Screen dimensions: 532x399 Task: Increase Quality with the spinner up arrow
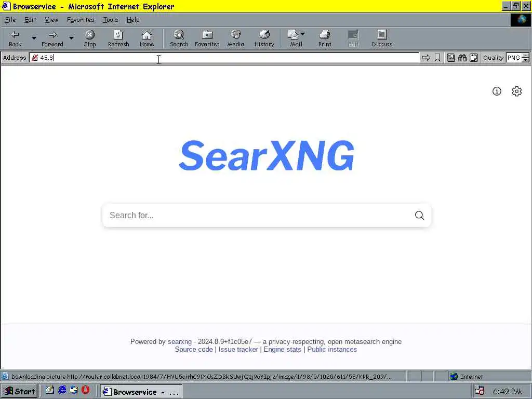click(525, 56)
